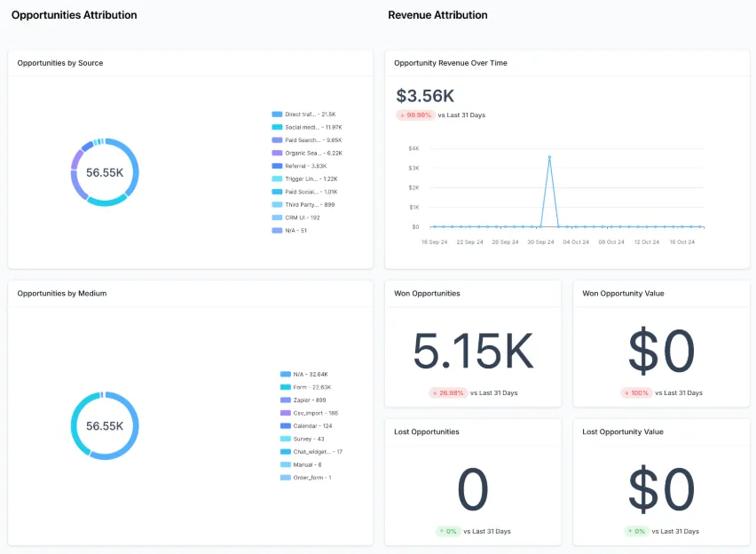
Task: Toggle the 'Calendar - 124' legend entry
Action: [306, 426]
